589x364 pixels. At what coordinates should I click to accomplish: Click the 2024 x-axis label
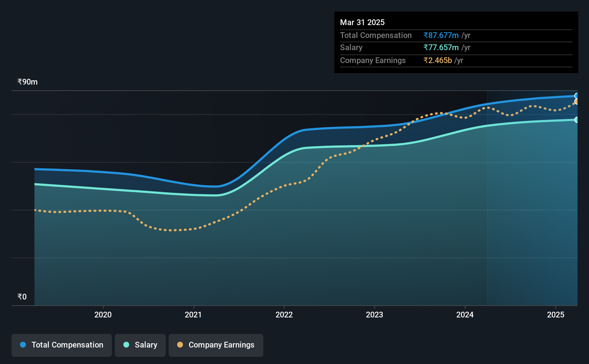(x=465, y=315)
